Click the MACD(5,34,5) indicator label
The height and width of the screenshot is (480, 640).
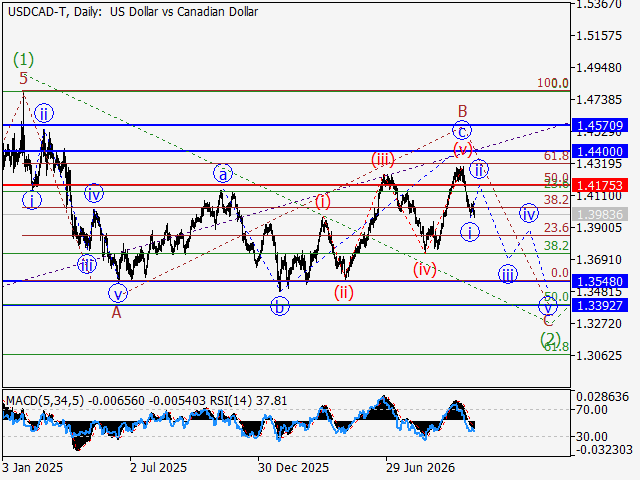click(45, 401)
